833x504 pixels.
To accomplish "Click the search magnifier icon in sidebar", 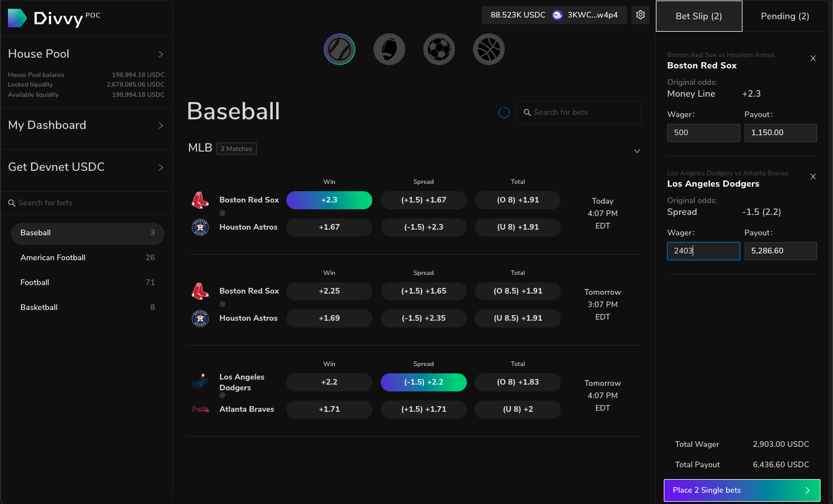I will click(12, 203).
